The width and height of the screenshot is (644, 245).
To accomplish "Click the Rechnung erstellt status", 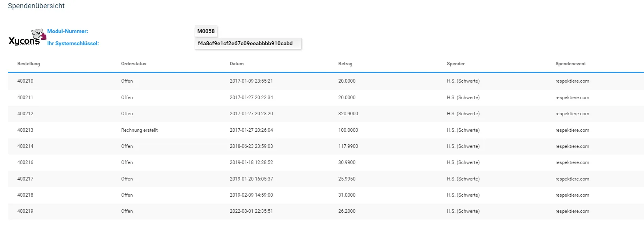I will 139,130.
